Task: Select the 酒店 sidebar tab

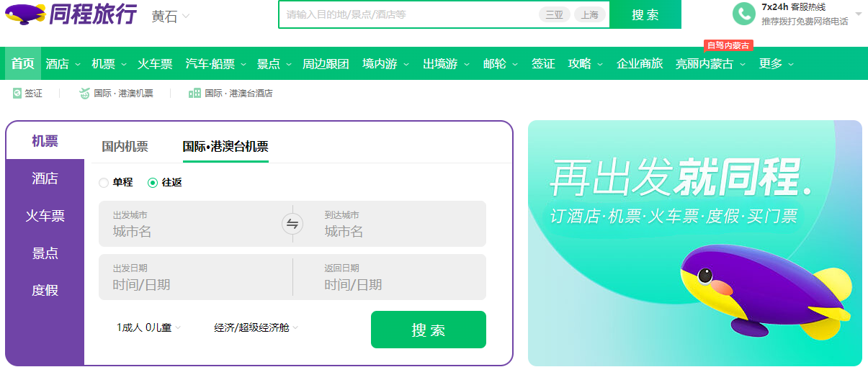Action: pyautogui.click(x=45, y=178)
